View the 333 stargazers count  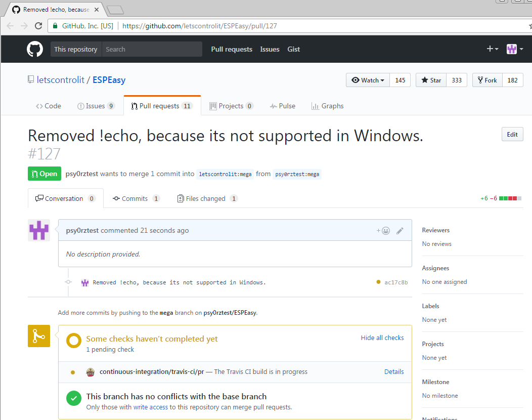coord(457,80)
